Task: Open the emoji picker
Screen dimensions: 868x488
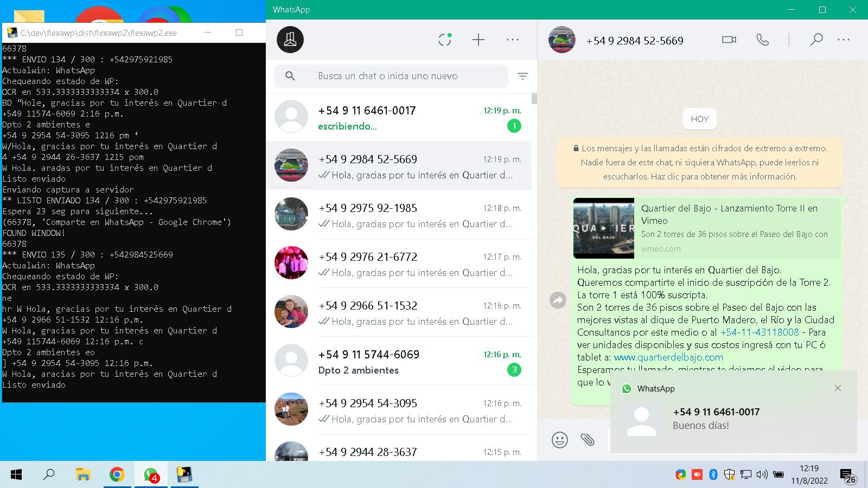Action: pyautogui.click(x=560, y=439)
